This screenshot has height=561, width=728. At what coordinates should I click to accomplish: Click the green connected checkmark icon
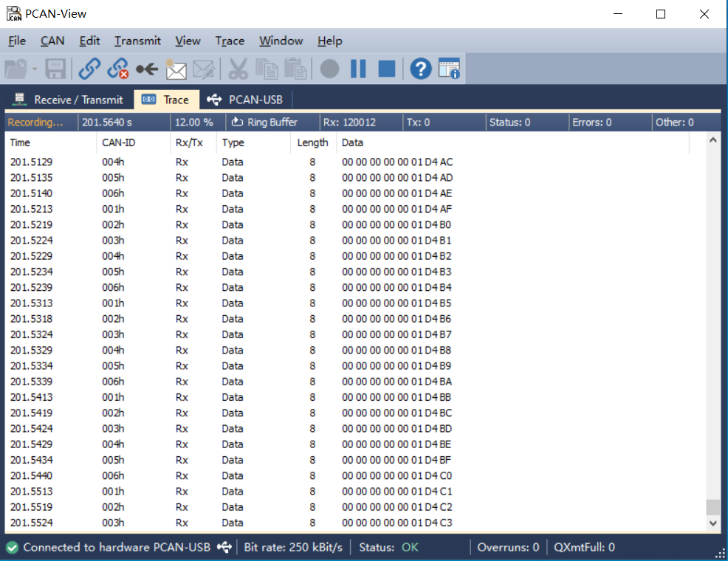(x=13, y=548)
